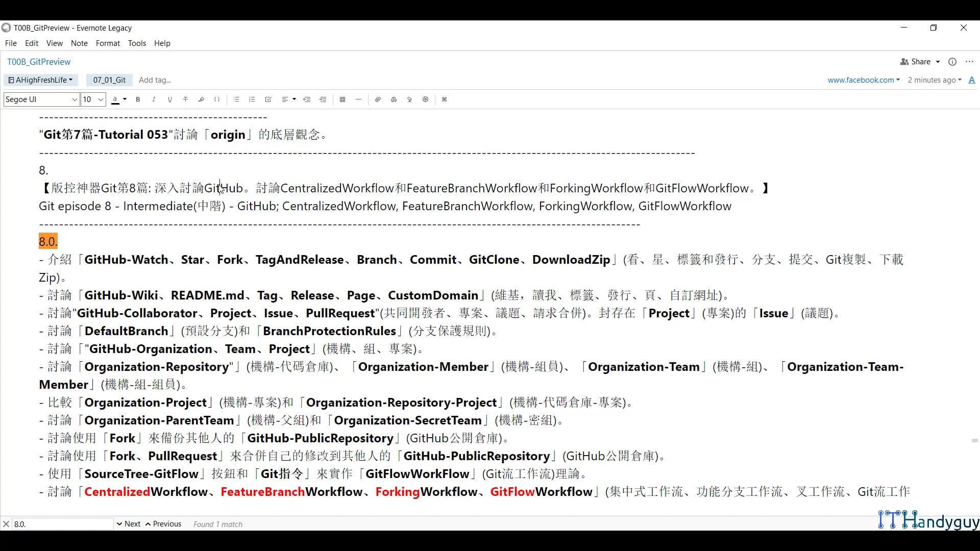Screen dimensions: 980x551
Task: Open the Format menu
Action: point(107,43)
